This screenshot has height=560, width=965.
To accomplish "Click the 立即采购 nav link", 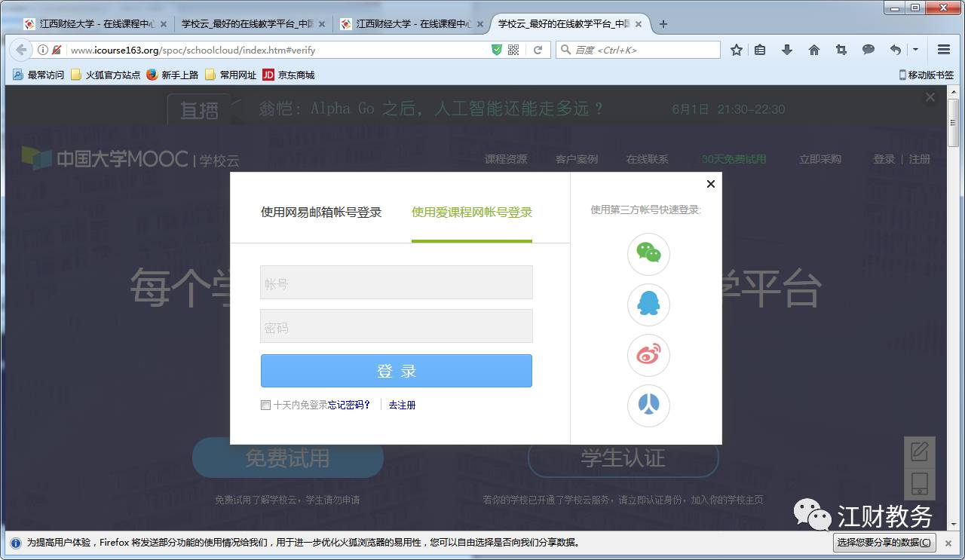I will pos(820,159).
